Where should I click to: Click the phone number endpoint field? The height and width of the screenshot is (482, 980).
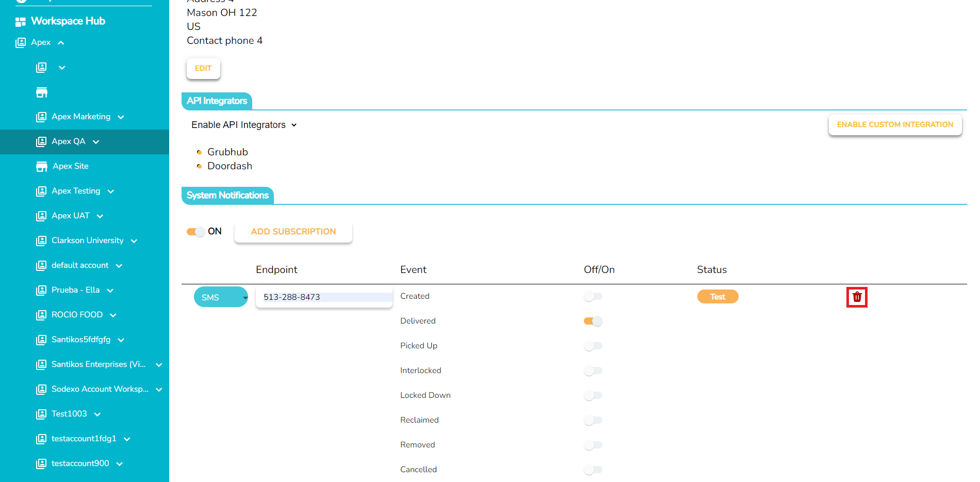coord(324,297)
